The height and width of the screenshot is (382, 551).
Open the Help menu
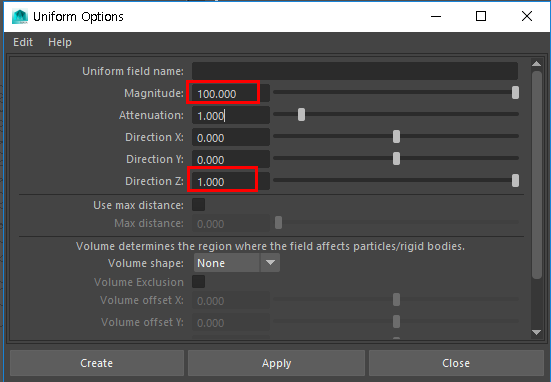tap(60, 42)
